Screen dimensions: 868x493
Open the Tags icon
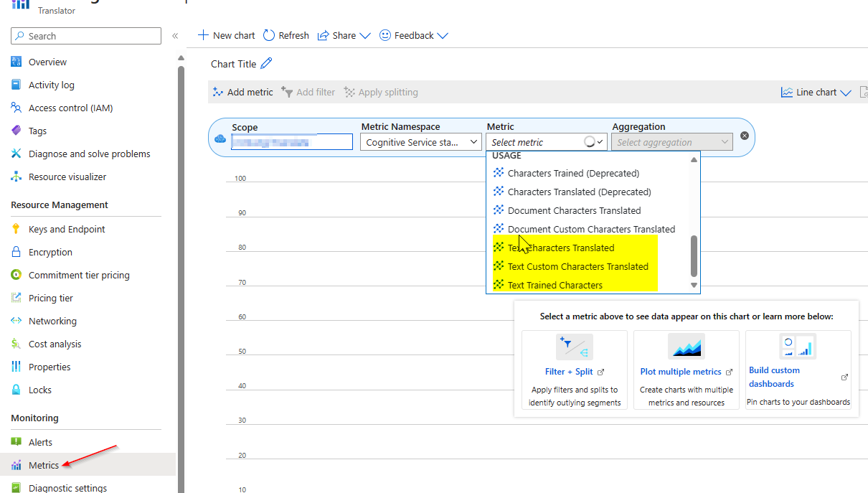[16, 131]
